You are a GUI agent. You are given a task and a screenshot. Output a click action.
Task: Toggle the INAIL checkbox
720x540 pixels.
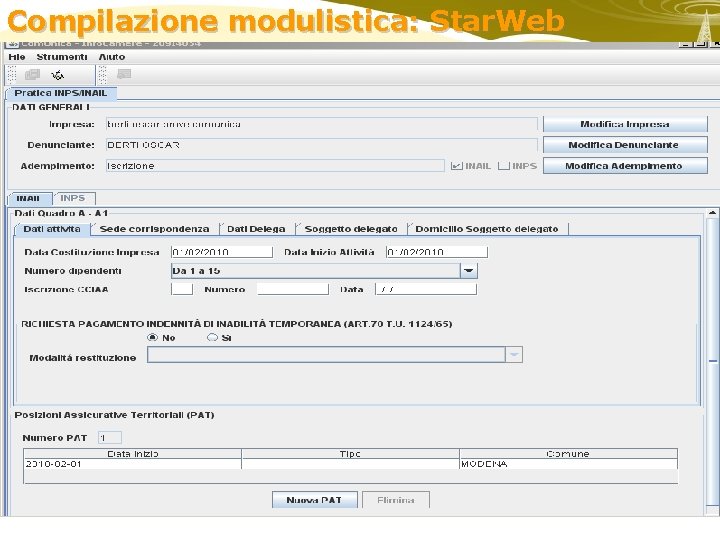tap(456, 166)
